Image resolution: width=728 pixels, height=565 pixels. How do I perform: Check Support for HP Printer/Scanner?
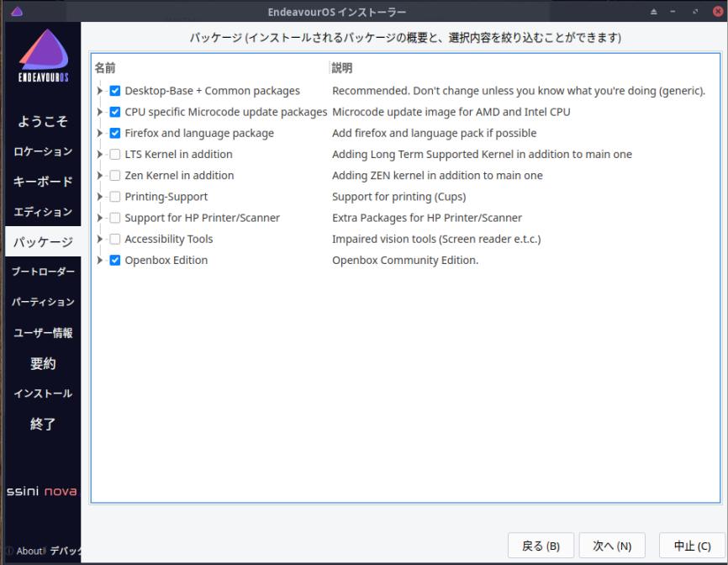(114, 218)
